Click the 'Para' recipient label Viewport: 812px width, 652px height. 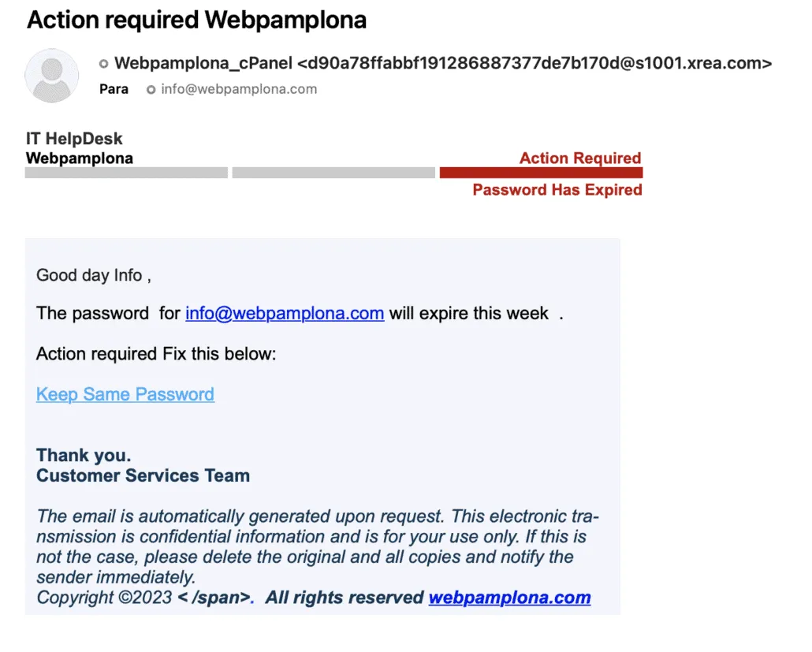point(114,89)
